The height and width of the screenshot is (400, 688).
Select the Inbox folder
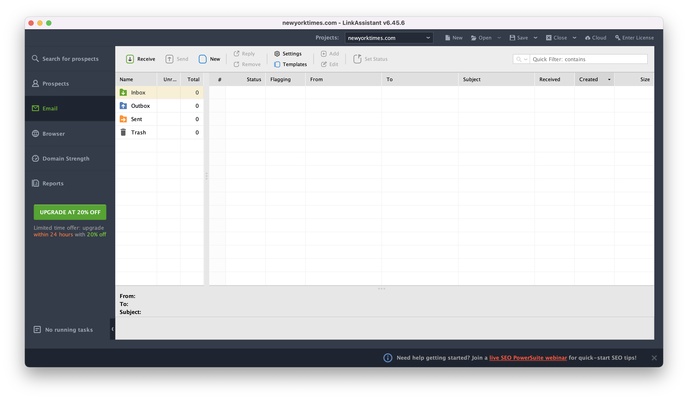160,93
